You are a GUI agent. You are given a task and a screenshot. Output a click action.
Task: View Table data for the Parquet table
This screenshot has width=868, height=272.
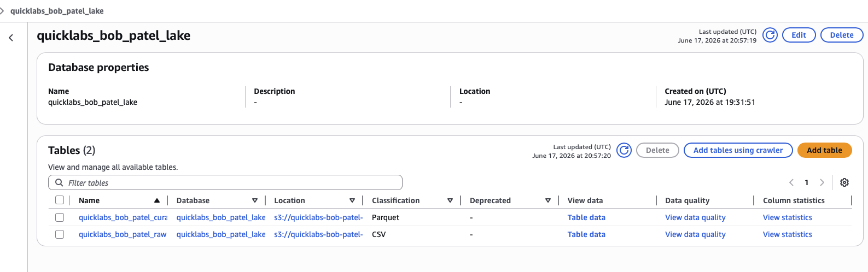pos(586,217)
